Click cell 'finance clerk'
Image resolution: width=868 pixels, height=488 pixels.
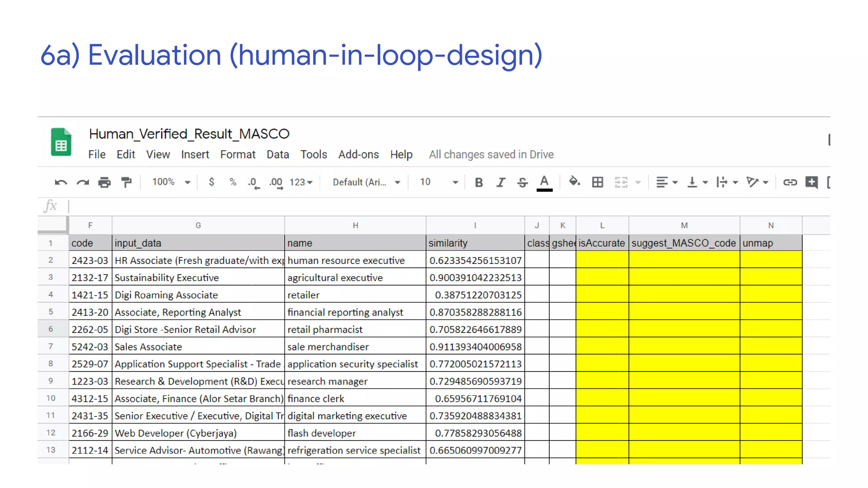355,399
